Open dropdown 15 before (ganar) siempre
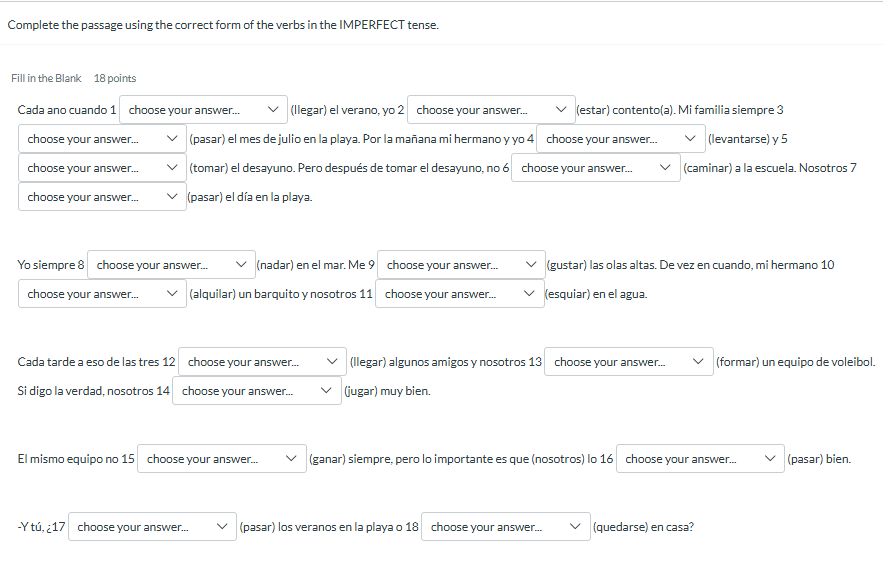This screenshot has height=562, width=883. click(221, 459)
